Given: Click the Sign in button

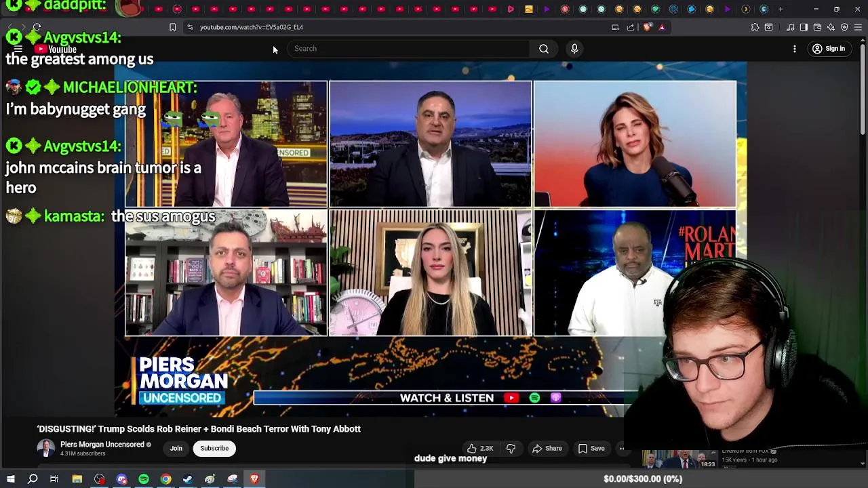Looking at the screenshot, I should 829,49.
